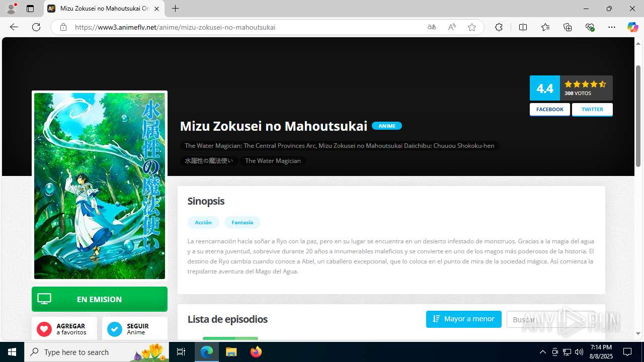Select 'The Water Magician' alternate title
This screenshot has width=644, height=362.
tap(273, 161)
